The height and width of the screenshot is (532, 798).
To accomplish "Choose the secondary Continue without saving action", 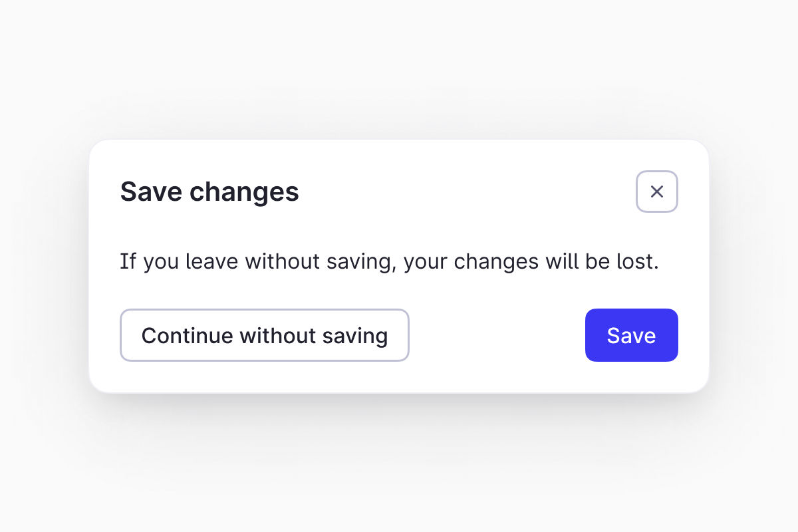I will 265,335.
